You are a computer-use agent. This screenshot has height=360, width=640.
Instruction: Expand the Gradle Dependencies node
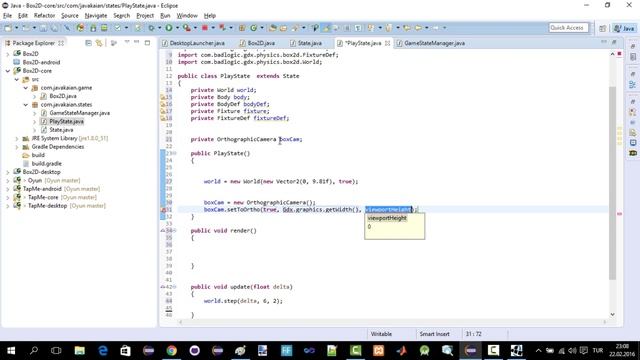click(x=17, y=147)
